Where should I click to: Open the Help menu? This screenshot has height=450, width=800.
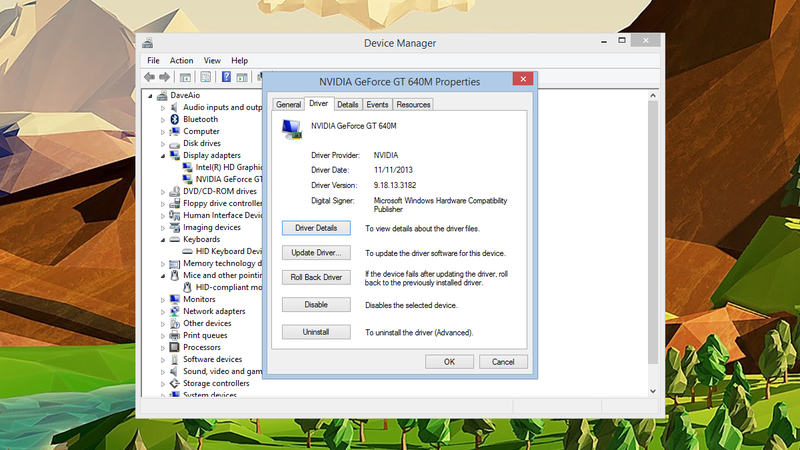[x=239, y=61]
